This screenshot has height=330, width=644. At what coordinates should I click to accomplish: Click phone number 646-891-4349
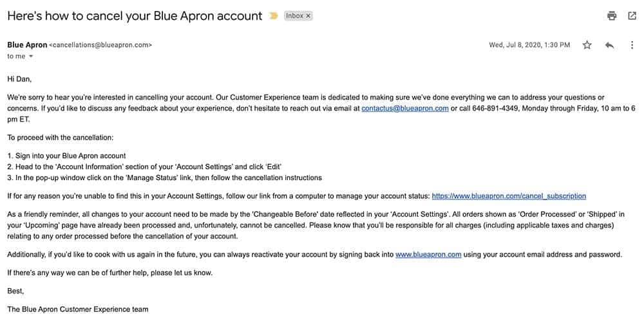point(495,108)
